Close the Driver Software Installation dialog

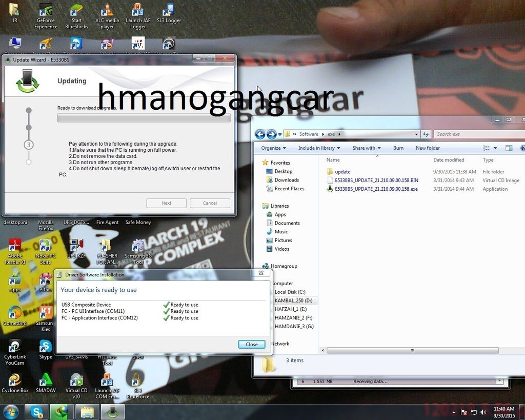251,344
